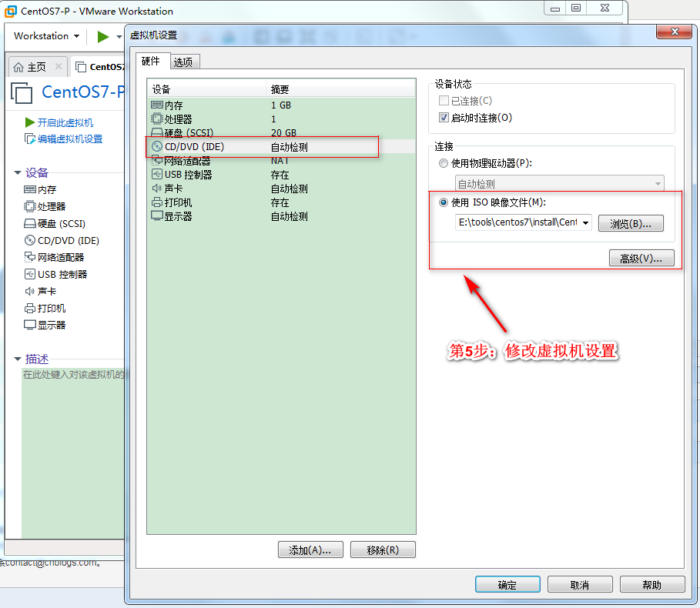Viewport: 700px width, 608px height.
Task: Click sound card icon in main window sidebar
Action: tap(30, 291)
